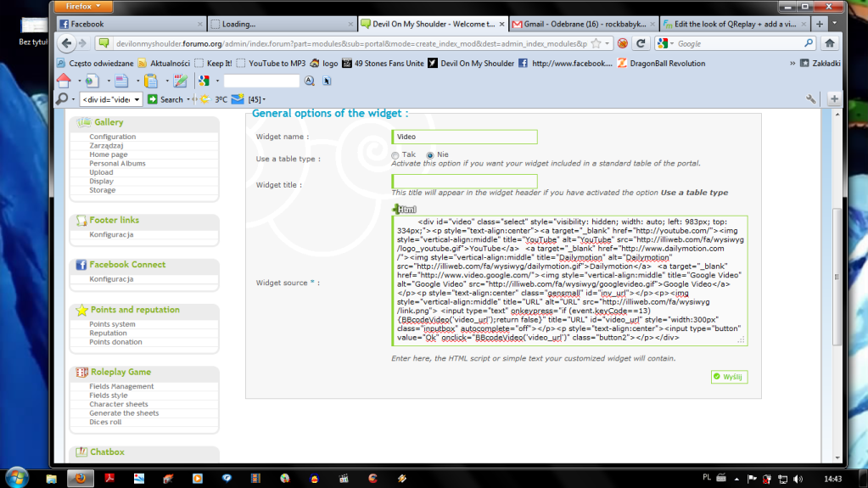Click volume speaker icon in system tray
The height and width of the screenshot is (488, 868).
[798, 479]
